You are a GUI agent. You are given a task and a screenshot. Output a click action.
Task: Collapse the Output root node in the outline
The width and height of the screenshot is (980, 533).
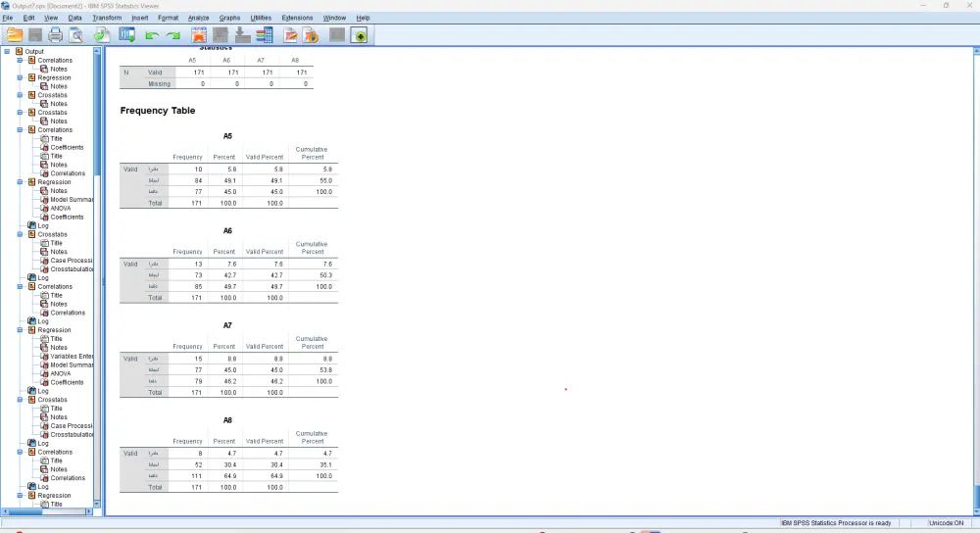pos(7,51)
